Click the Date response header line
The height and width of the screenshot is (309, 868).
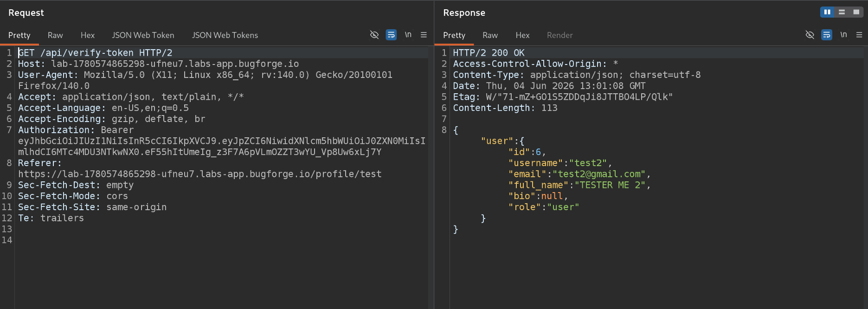[x=549, y=86]
